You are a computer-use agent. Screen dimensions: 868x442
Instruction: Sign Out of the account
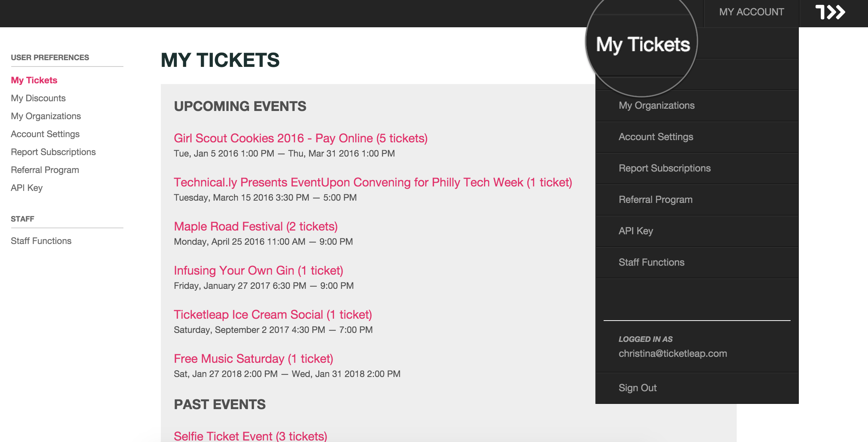pyautogui.click(x=637, y=388)
